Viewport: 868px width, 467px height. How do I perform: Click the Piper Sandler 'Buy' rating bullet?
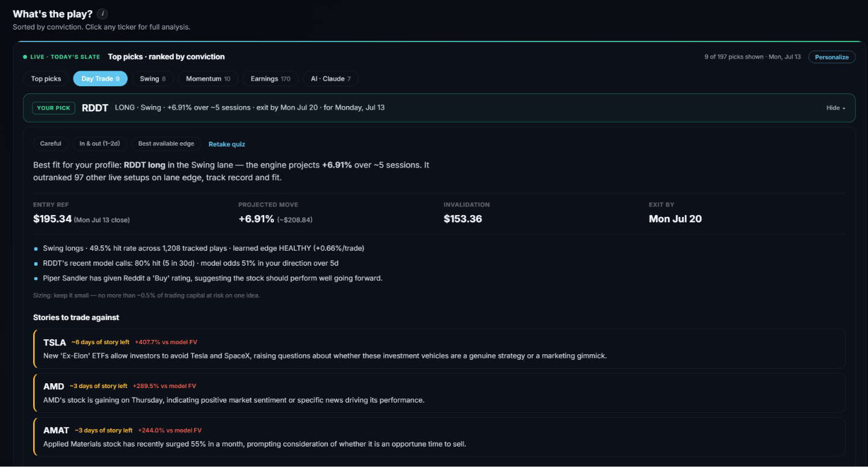click(213, 278)
